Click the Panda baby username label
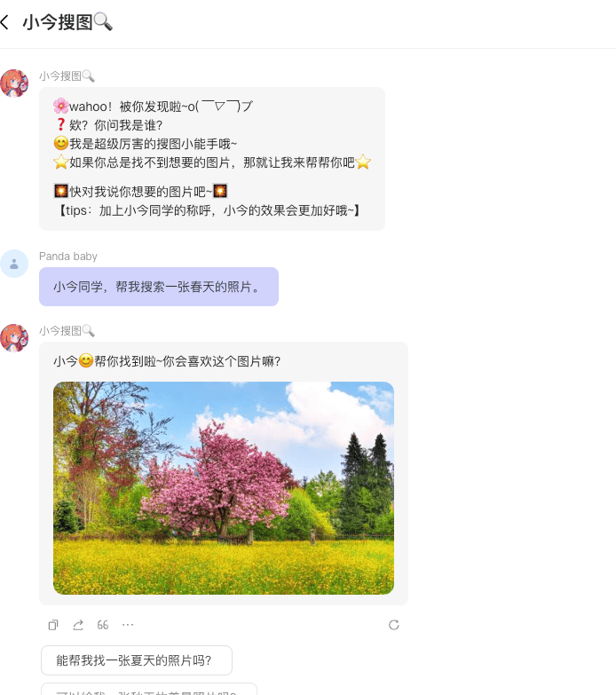 [x=68, y=257]
